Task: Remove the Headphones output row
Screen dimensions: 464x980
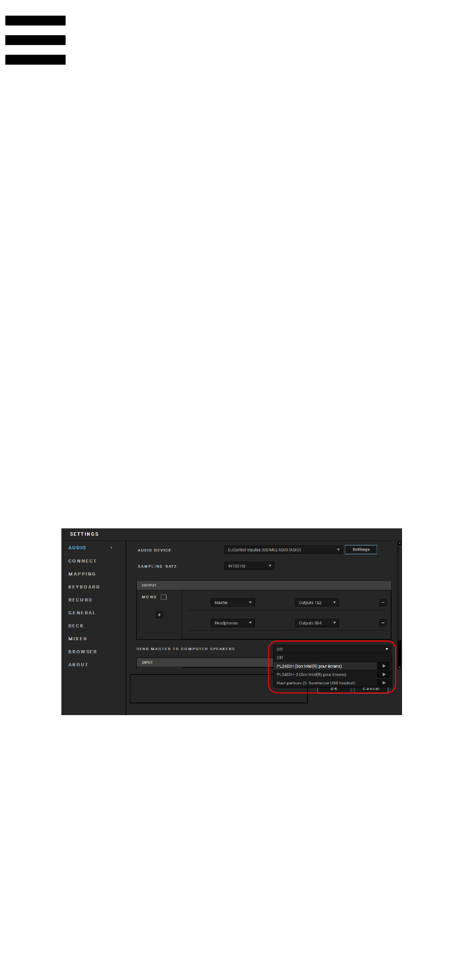Action: point(383,623)
